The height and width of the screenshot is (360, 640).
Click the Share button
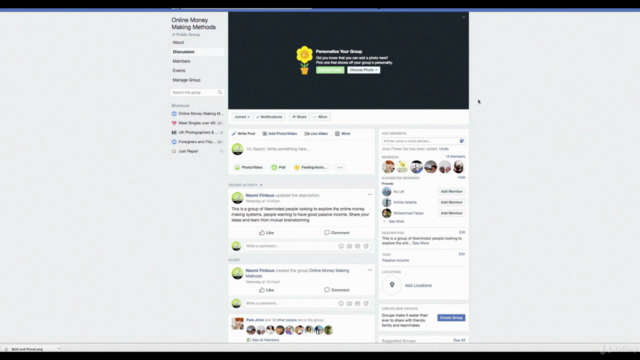click(x=299, y=117)
